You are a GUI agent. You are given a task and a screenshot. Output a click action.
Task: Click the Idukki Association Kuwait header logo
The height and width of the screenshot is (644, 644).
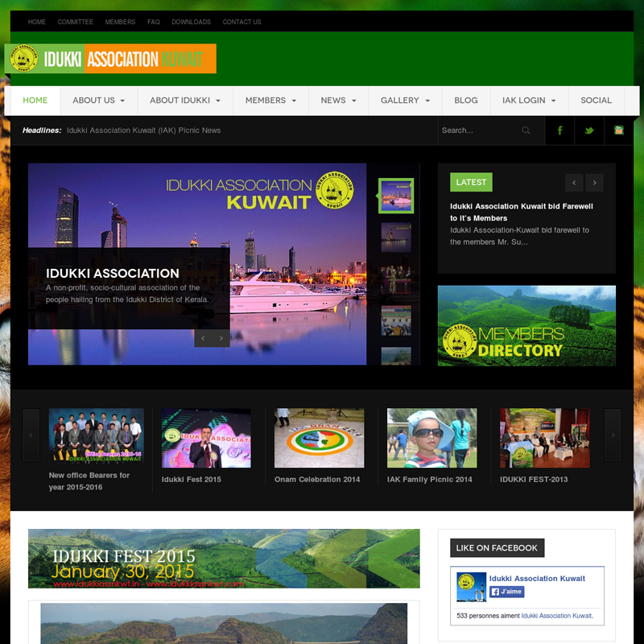tap(110, 59)
